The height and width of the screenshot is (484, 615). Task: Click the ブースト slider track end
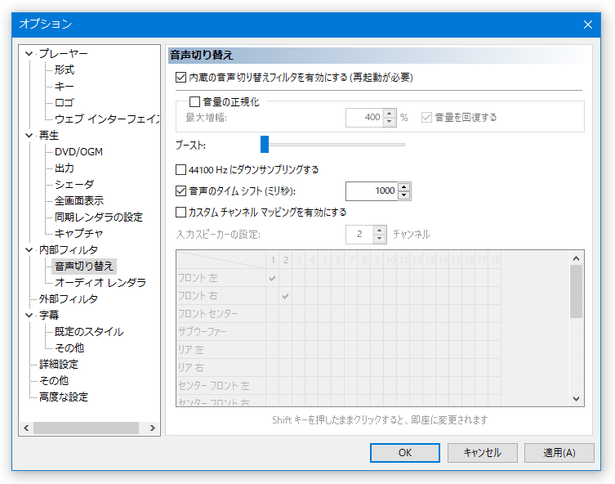402,145
